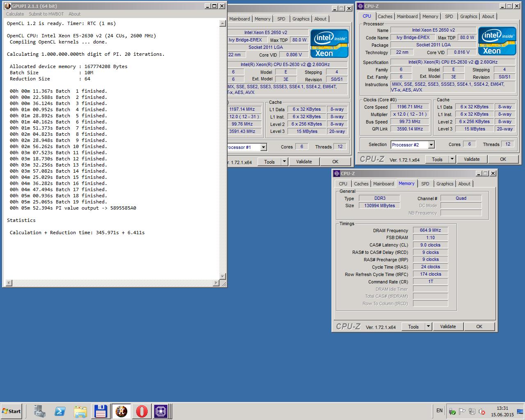Viewport: 525px width, 420px height.
Task: Click the volume tray icon
Action: [x=482, y=411]
